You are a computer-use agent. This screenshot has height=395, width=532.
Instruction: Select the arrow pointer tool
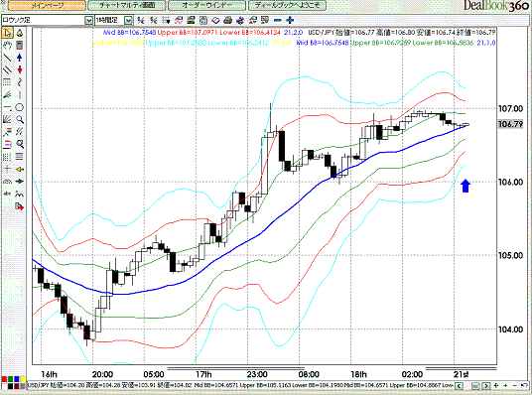[7, 33]
